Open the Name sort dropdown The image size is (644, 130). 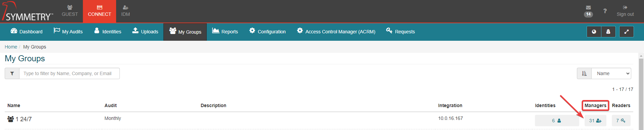[611, 73]
